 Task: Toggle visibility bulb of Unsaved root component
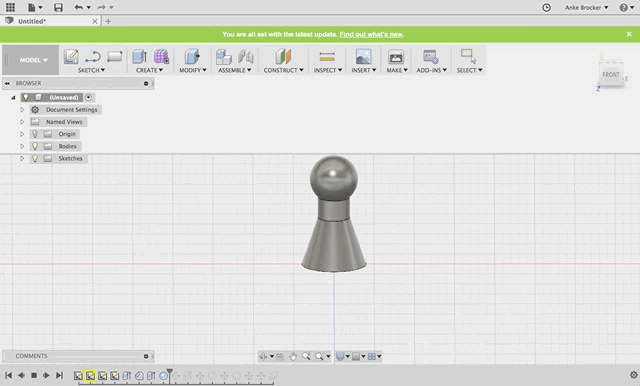(x=26, y=97)
